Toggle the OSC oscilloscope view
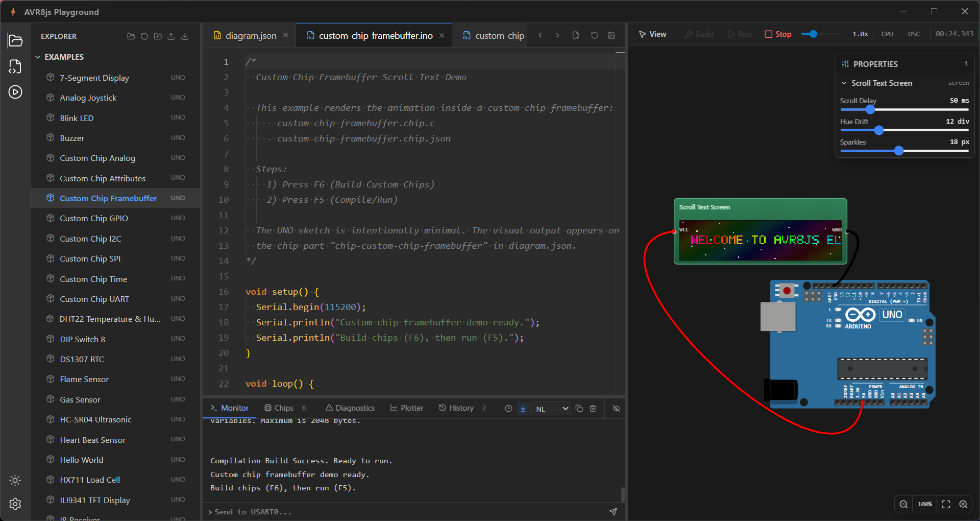980x521 pixels. [914, 34]
